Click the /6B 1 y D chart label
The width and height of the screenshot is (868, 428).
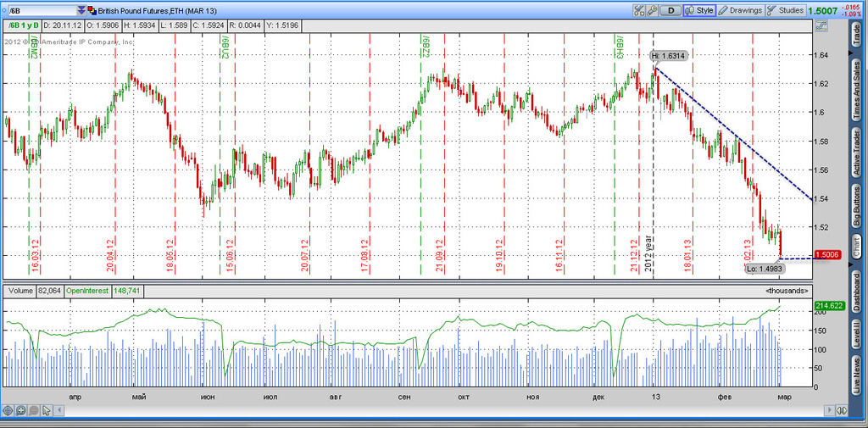[23, 25]
